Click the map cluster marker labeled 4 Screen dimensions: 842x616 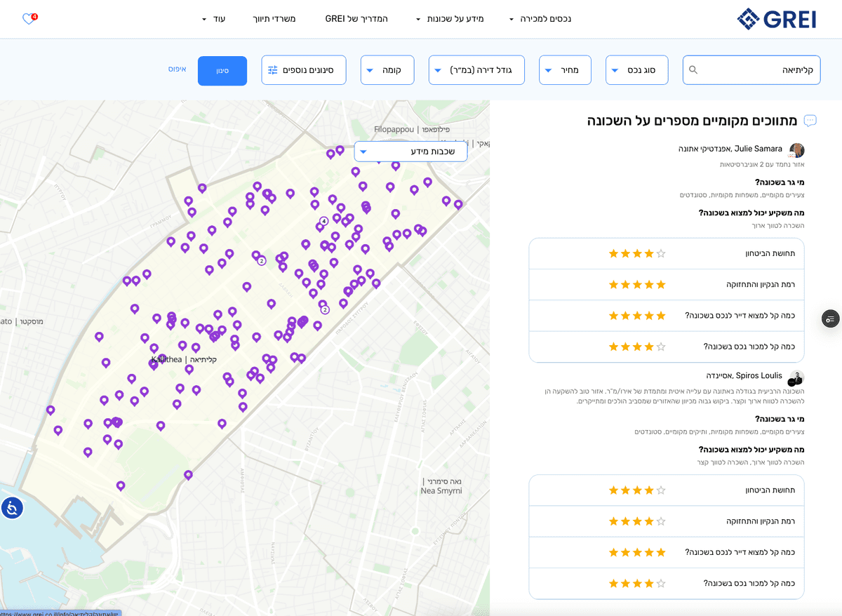click(324, 221)
